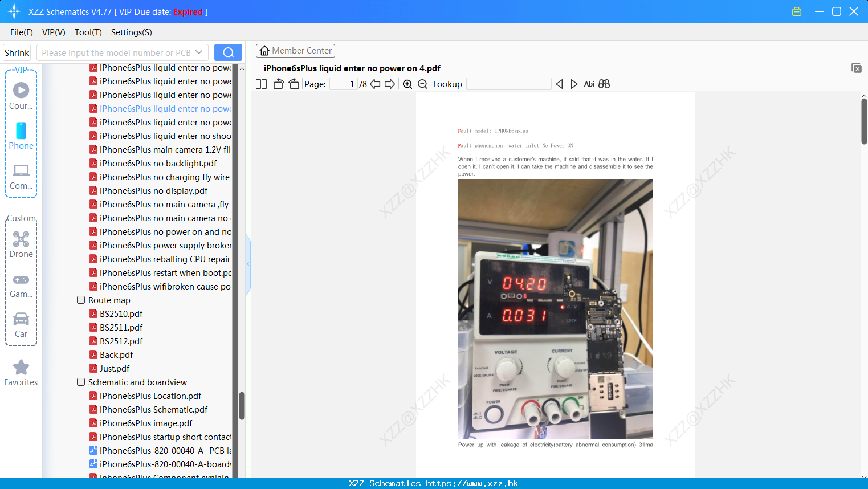Open iPhone6sPlus reballing CPU repair file

tap(160, 259)
